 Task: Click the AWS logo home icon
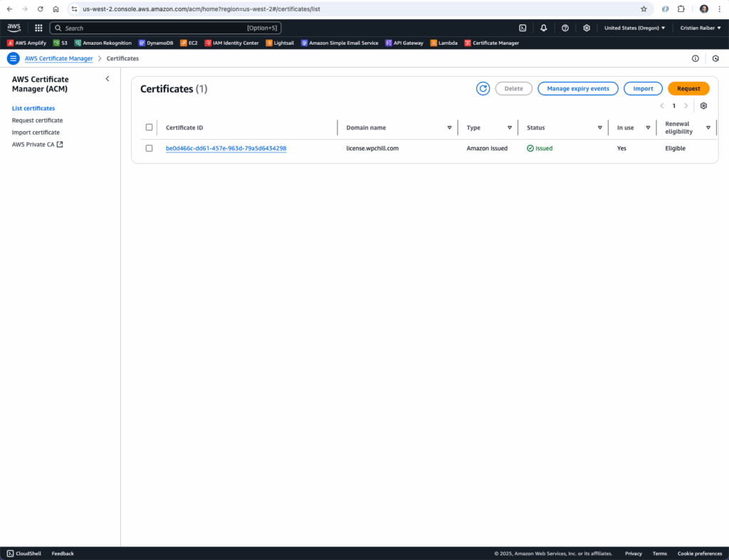(x=14, y=28)
